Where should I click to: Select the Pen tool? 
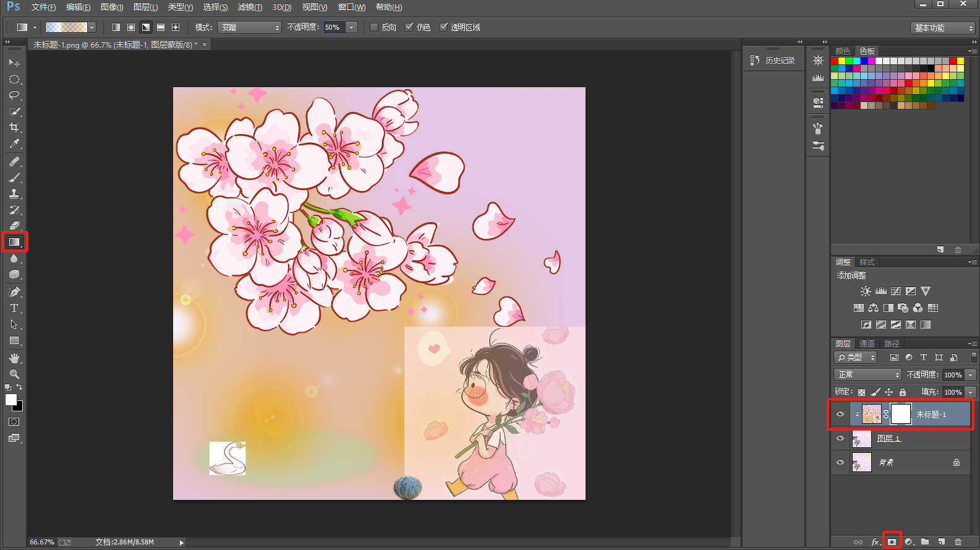point(14,292)
